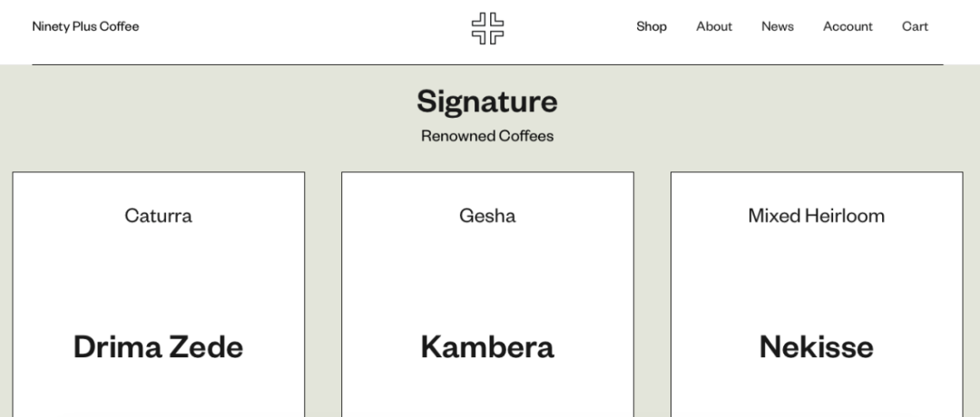Viewport: 980px width, 417px height.
Task: Click the Caturra variety label
Action: (x=159, y=216)
